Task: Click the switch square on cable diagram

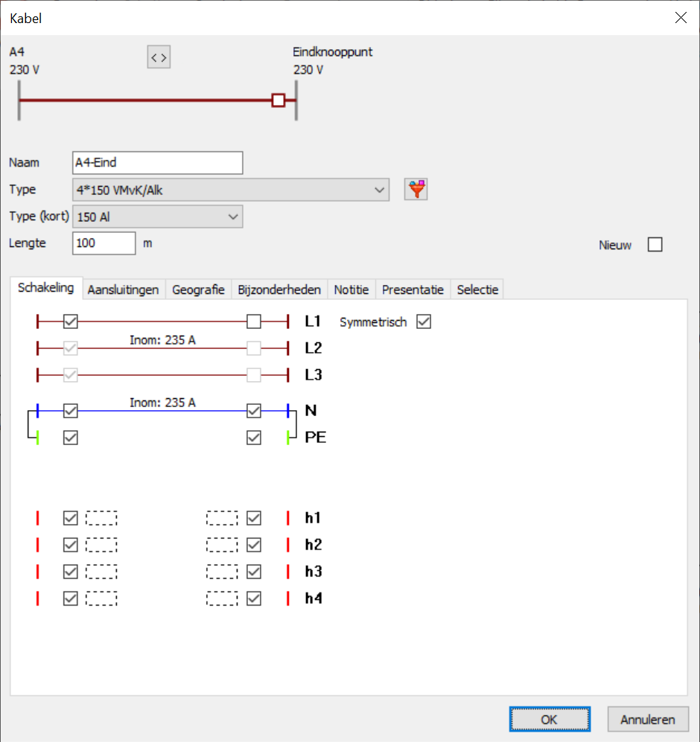Action: (x=278, y=100)
